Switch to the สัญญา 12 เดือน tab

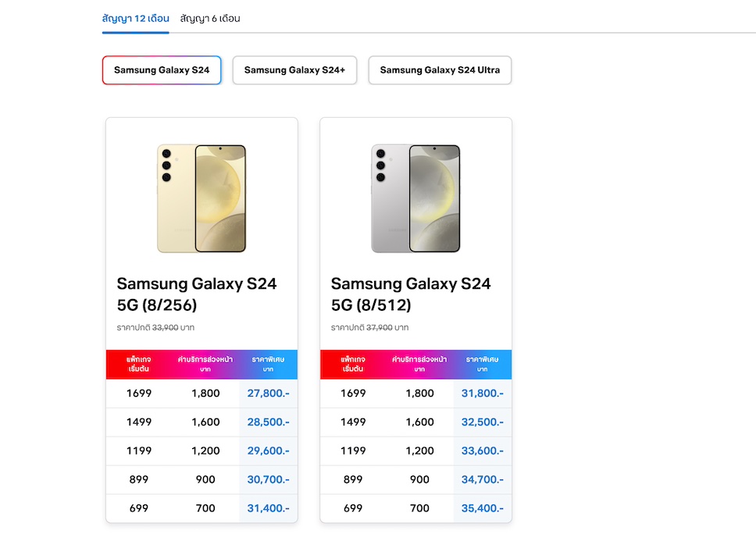pyautogui.click(x=135, y=18)
